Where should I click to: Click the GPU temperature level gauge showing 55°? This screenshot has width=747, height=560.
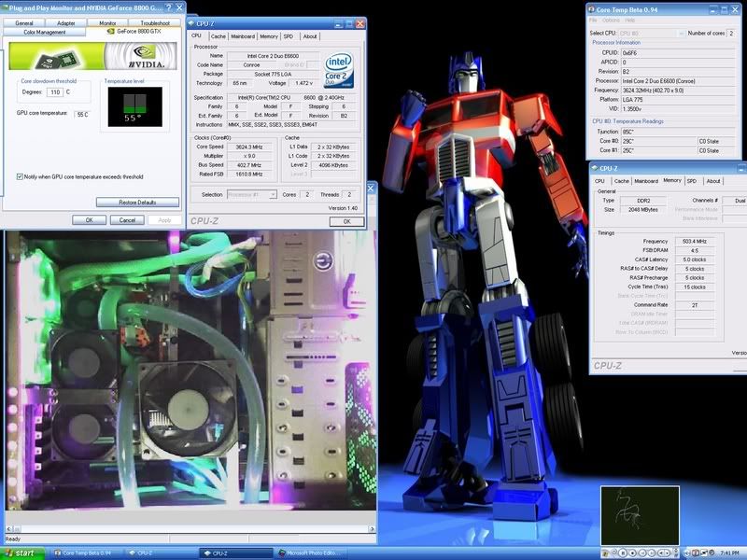click(x=134, y=106)
